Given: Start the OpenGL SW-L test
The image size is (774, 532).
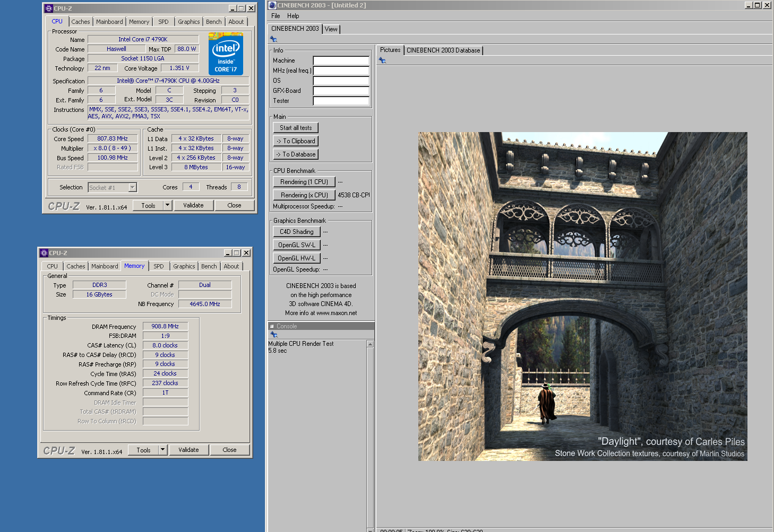Looking at the screenshot, I should [x=297, y=245].
